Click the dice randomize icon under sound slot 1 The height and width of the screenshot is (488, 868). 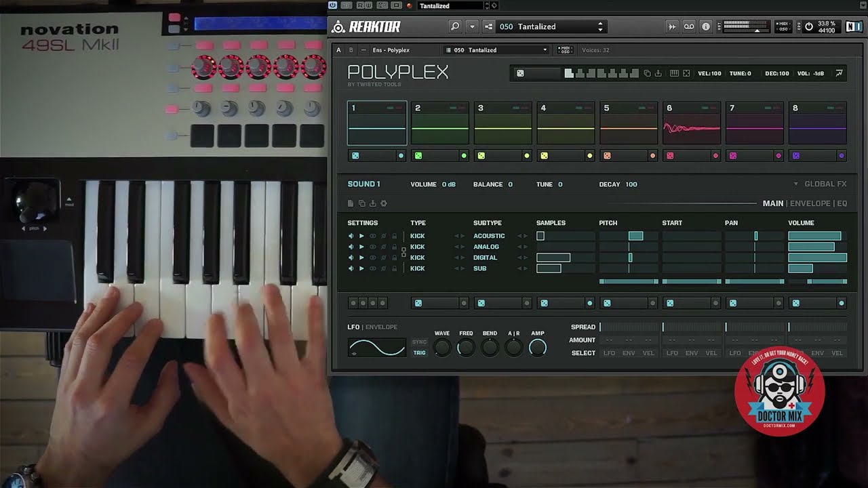(x=355, y=156)
